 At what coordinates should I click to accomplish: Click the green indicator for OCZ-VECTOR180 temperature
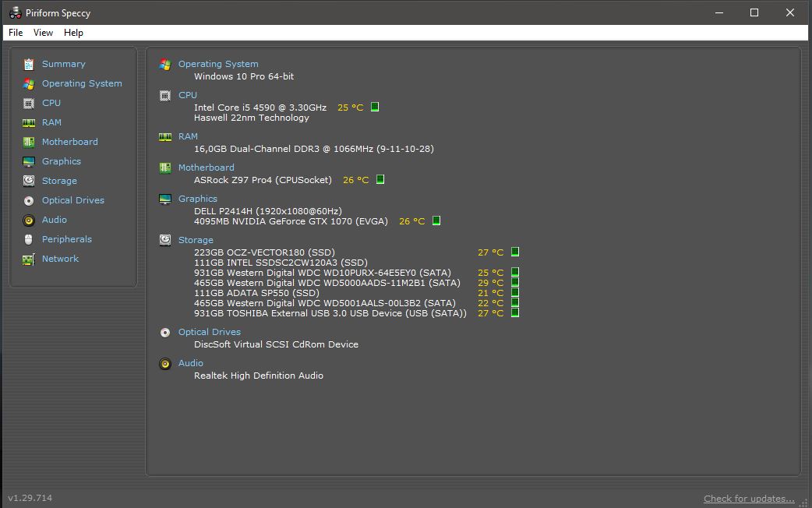[x=515, y=252]
